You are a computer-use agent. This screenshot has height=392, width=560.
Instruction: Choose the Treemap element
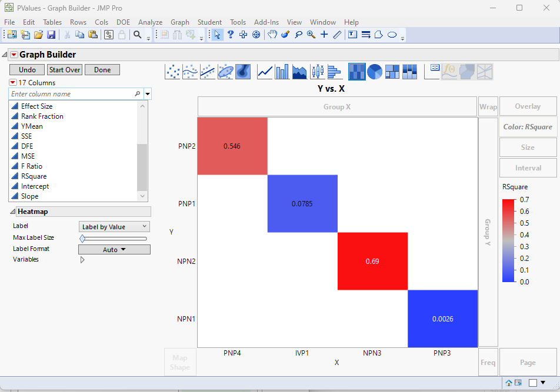pyautogui.click(x=392, y=72)
